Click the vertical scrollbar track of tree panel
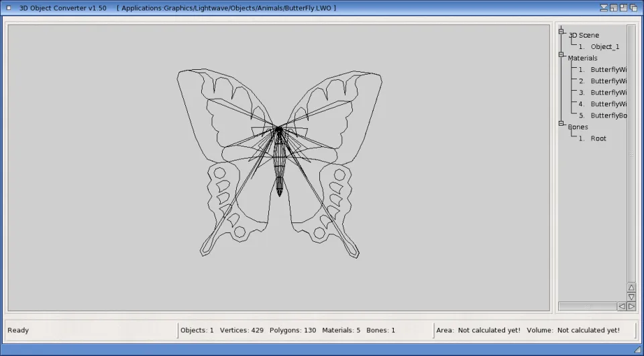Viewport: 644px width, 356px height. 631,153
